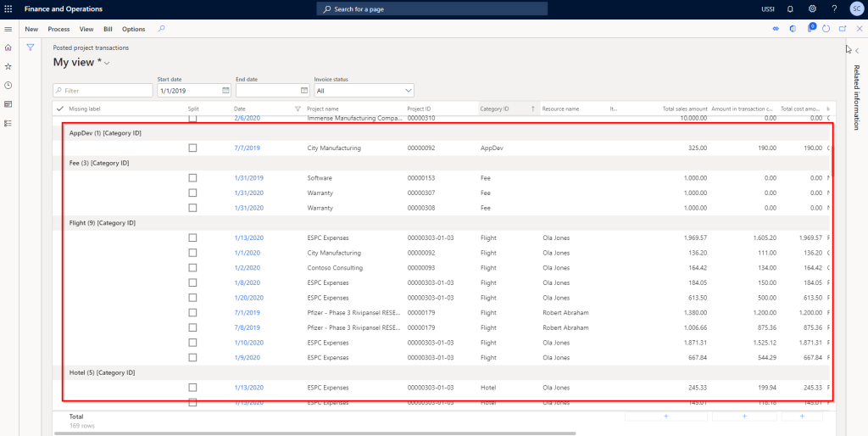This screenshot has width=868, height=436.
Task: Open the Bill menu
Action: coord(108,29)
